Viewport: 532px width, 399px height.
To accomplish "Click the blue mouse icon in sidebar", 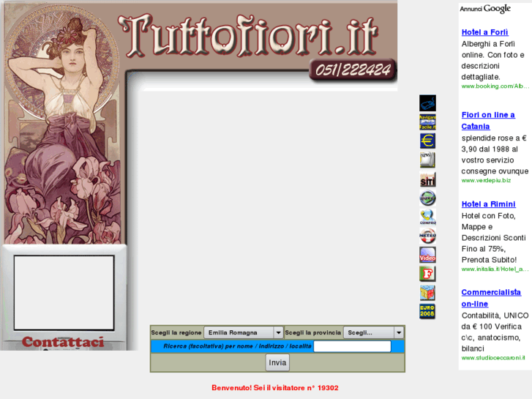I will point(427,103).
